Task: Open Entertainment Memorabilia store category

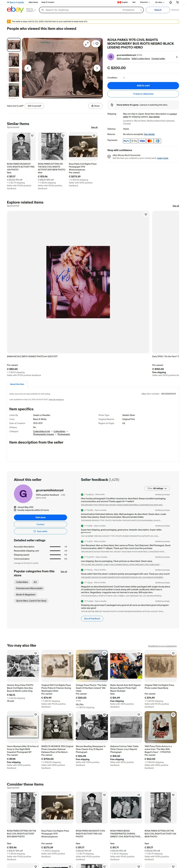Action: (29, 588)
